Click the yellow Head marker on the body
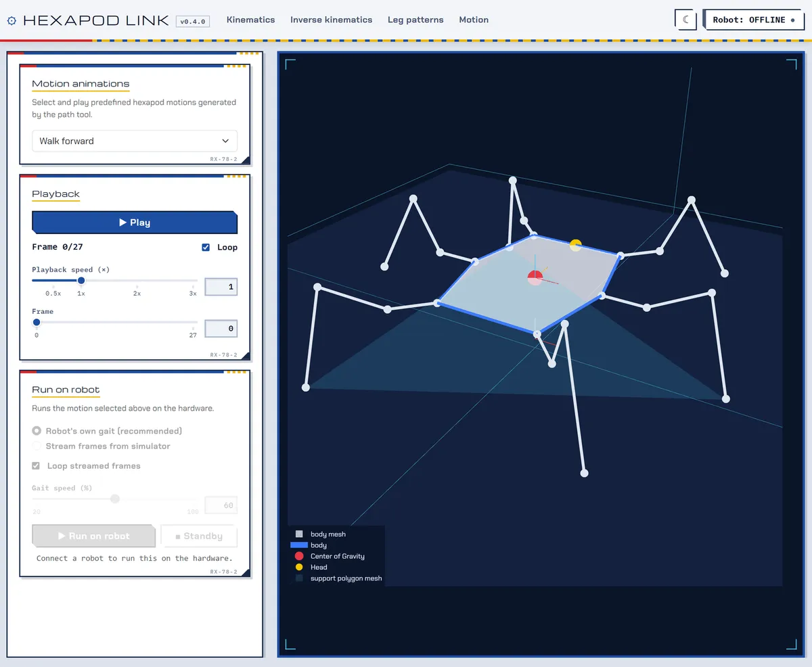812x667 pixels. (x=575, y=245)
